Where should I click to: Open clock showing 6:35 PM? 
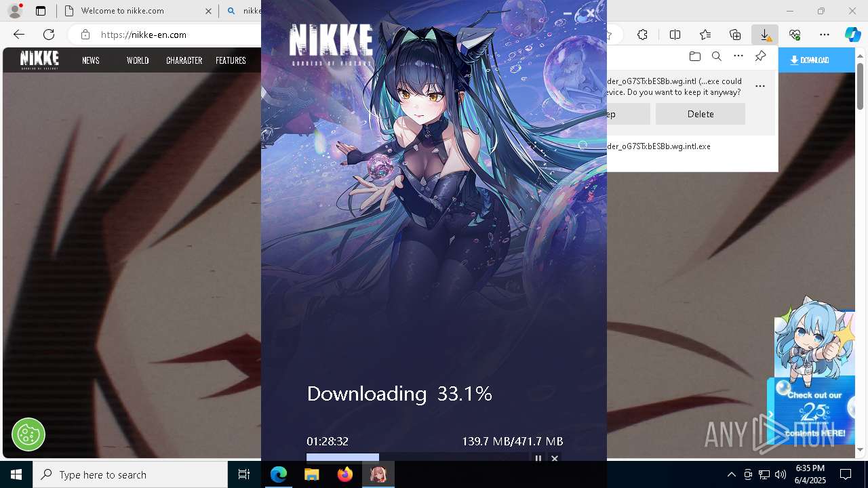810,474
